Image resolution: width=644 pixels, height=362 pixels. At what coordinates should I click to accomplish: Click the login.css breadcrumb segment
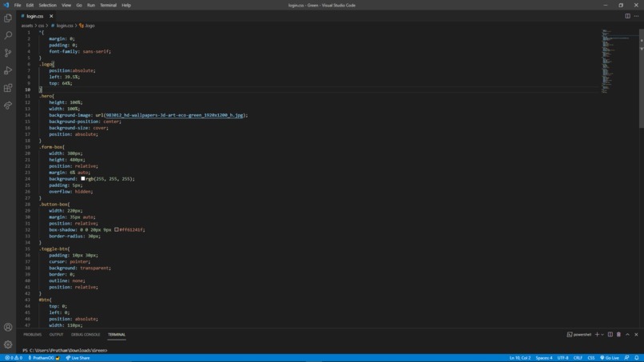pos(62,26)
